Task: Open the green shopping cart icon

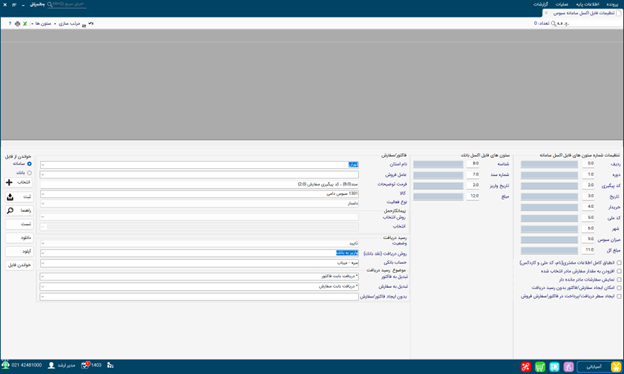Action: (x=540, y=366)
